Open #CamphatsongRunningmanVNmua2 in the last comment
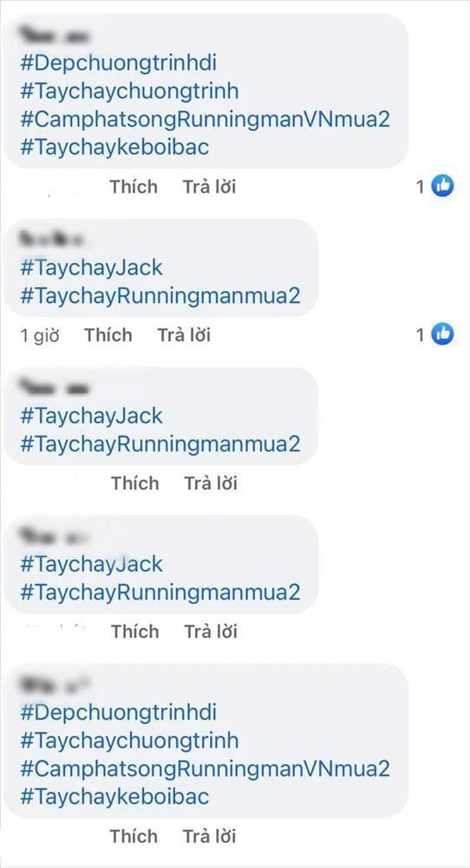 (x=206, y=768)
